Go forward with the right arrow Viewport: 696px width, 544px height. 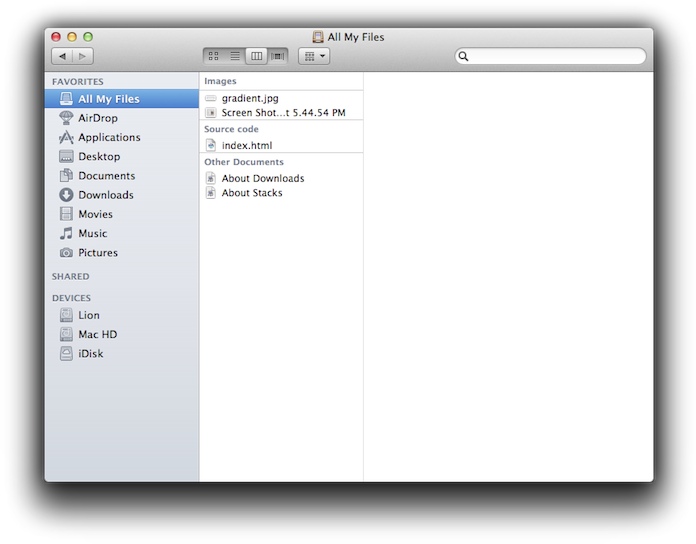83,56
